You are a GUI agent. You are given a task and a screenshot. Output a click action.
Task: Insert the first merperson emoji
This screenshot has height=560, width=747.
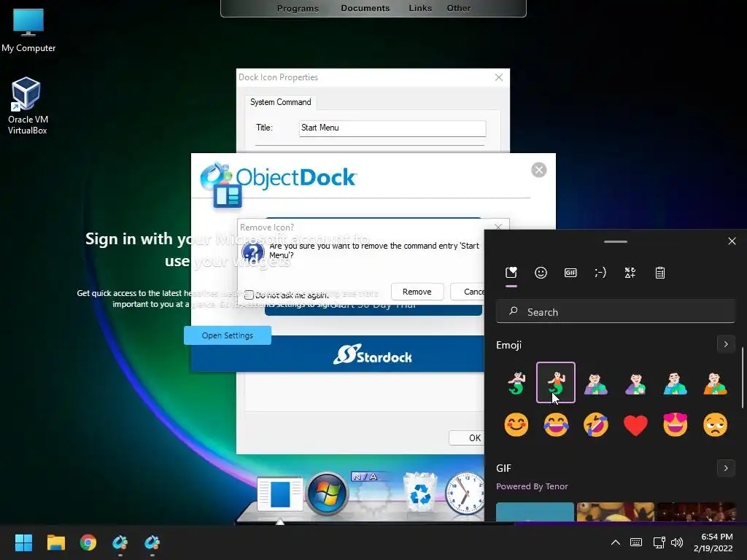click(516, 383)
